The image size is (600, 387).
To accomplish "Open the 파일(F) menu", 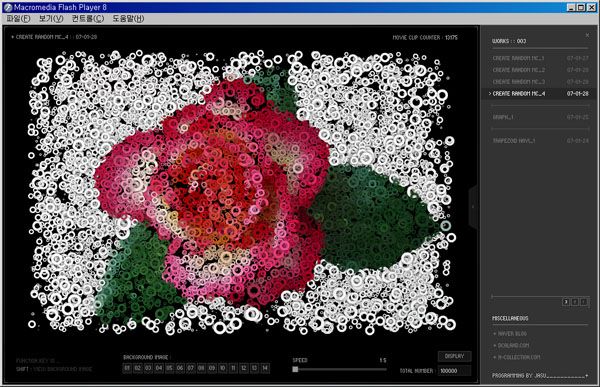I will coord(18,18).
